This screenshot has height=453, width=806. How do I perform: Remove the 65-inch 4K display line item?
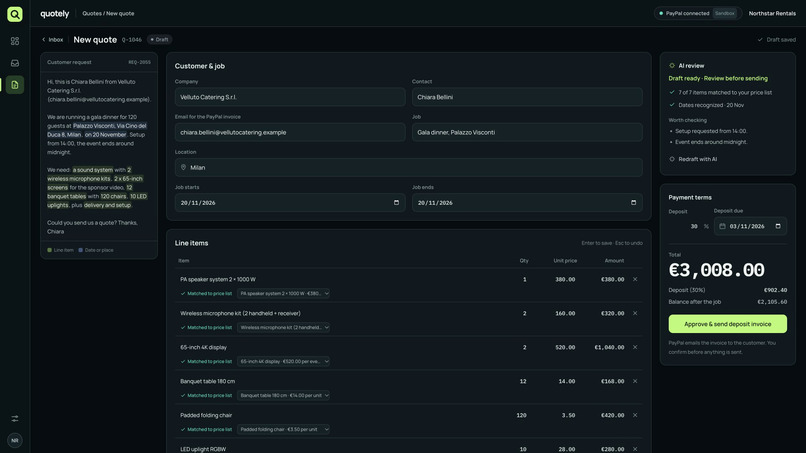(x=635, y=347)
